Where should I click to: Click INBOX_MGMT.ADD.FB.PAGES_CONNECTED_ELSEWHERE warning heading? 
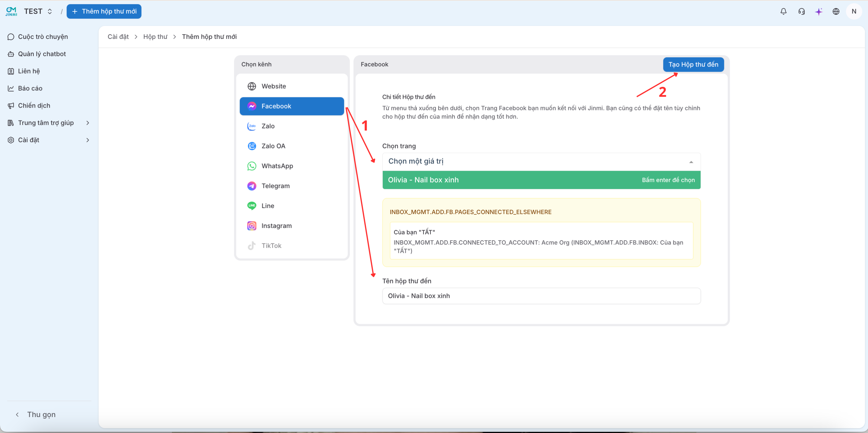tap(470, 212)
